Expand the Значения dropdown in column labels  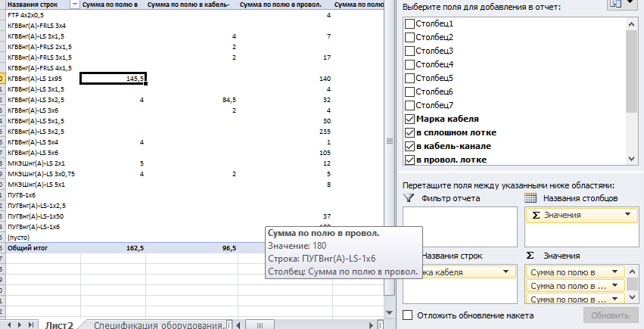[627, 216]
